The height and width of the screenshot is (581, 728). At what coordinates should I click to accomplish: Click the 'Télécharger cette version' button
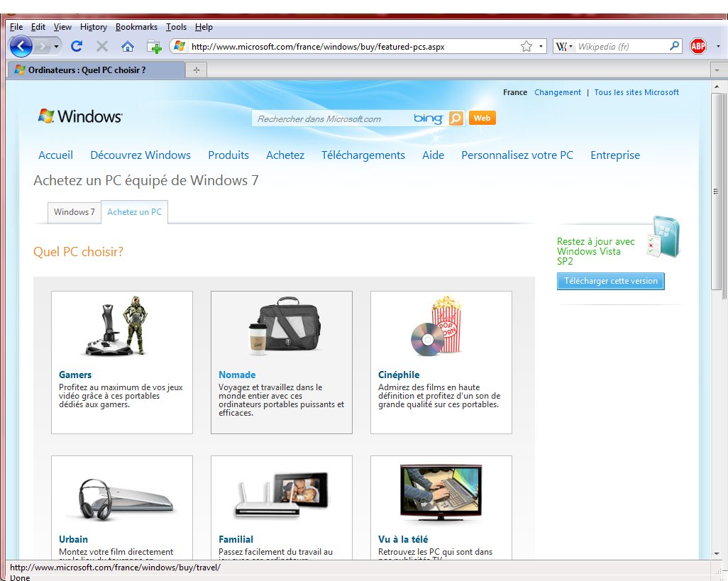(x=610, y=281)
